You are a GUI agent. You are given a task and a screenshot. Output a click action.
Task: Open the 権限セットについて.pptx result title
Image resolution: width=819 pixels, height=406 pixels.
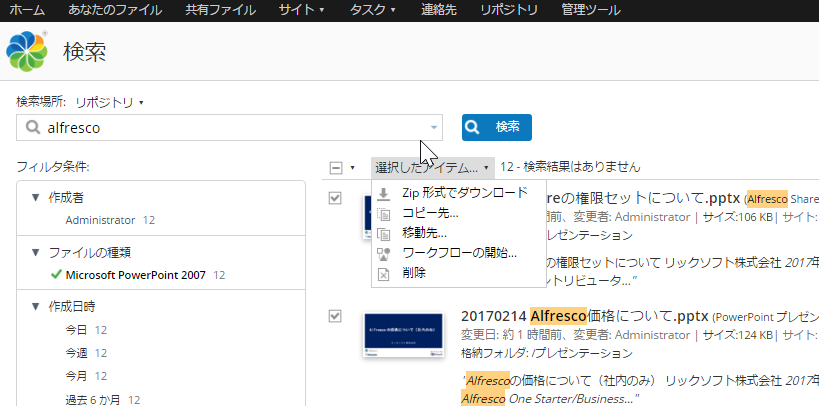coord(644,199)
